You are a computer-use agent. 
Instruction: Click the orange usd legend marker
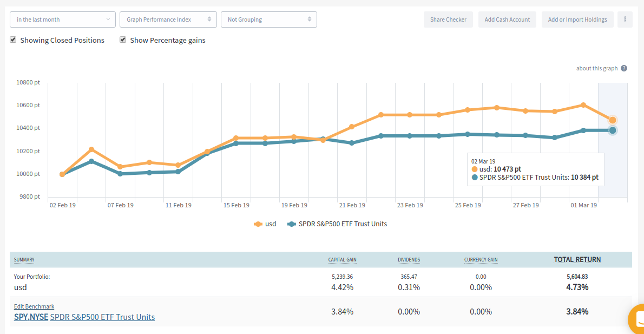[x=259, y=224]
